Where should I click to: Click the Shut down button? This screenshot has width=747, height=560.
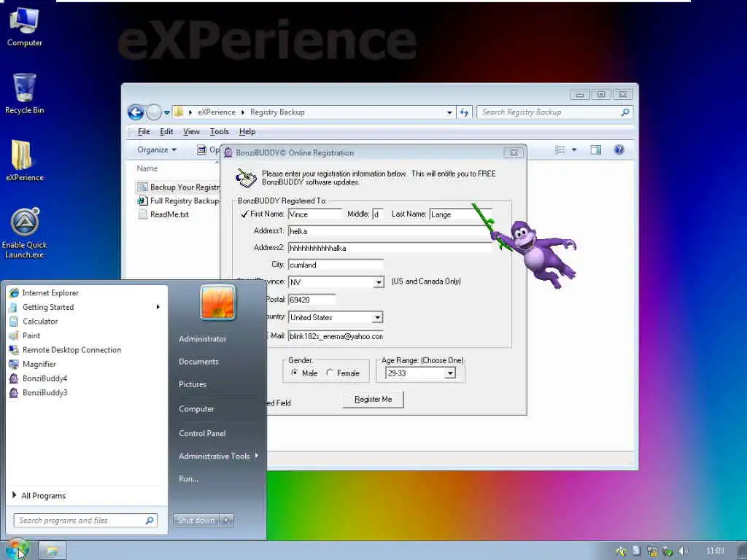(x=196, y=521)
